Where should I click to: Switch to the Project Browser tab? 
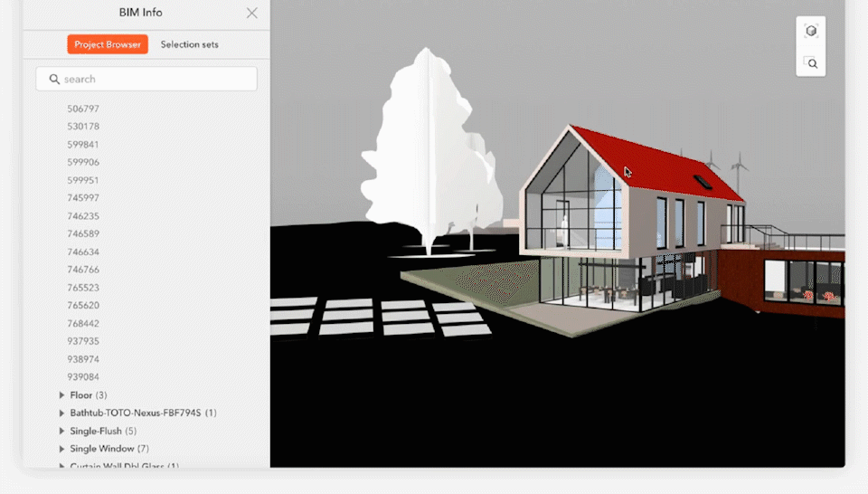tap(108, 44)
